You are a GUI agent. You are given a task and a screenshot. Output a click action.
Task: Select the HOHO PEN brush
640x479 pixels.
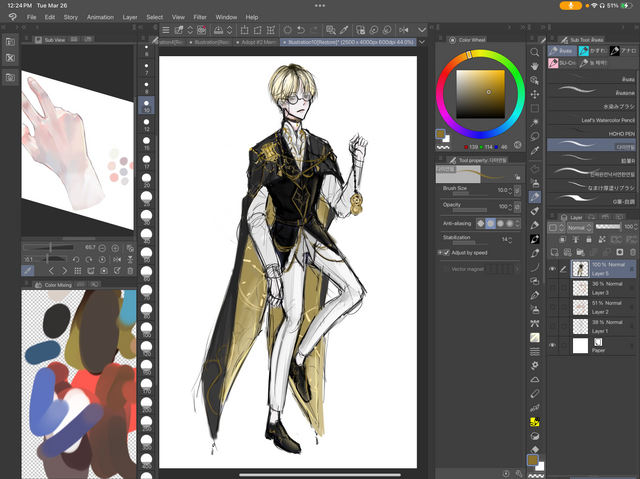[x=591, y=133]
